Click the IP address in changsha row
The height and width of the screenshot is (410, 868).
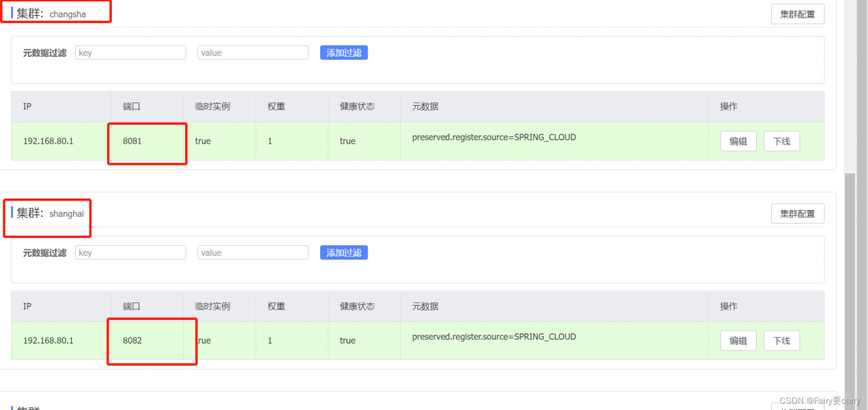(48, 141)
